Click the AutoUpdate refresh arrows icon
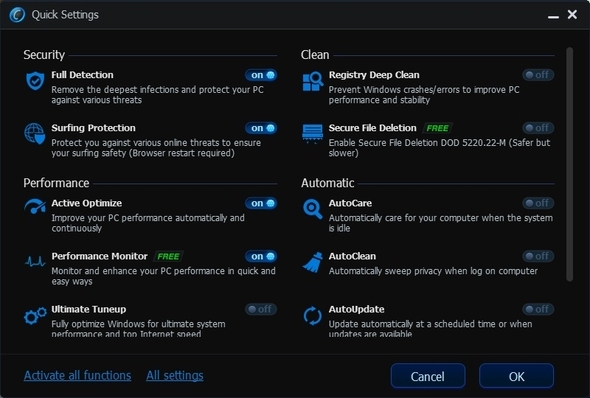 [312, 316]
